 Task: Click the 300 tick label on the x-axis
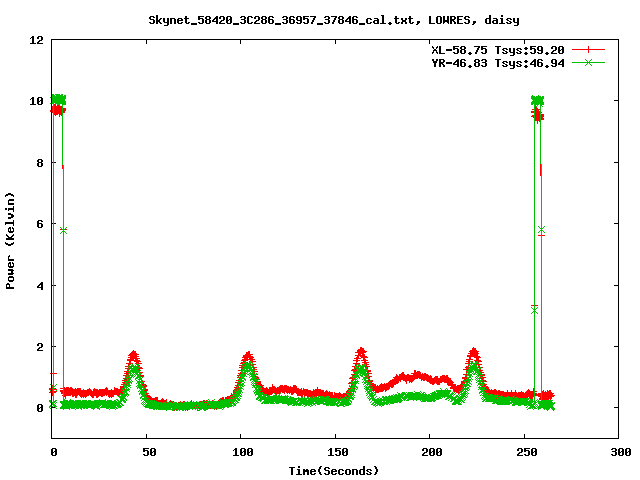[618, 453]
